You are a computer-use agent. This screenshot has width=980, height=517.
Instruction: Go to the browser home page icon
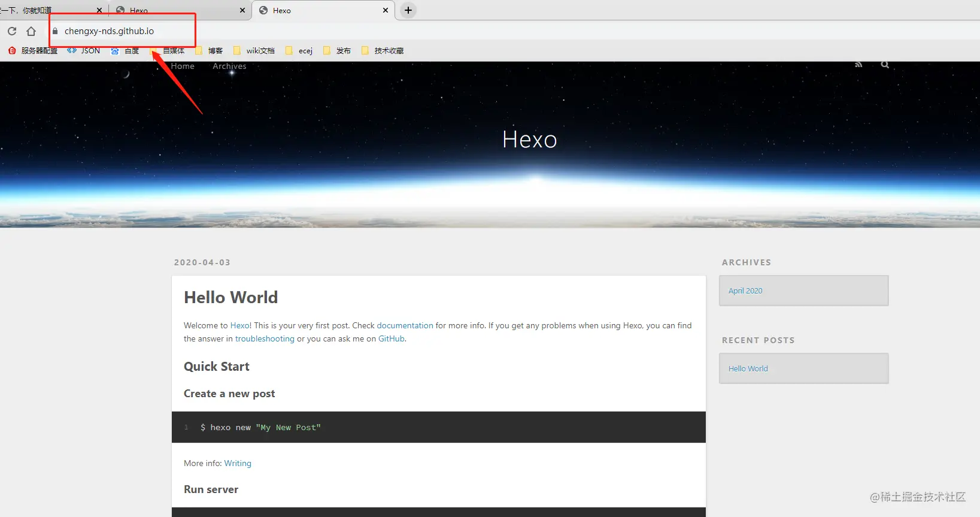[x=31, y=31]
